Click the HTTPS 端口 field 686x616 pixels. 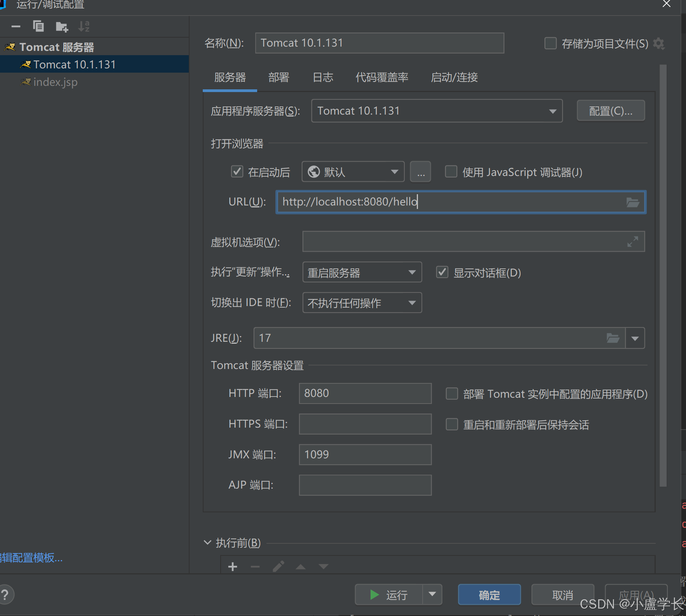pyautogui.click(x=365, y=424)
